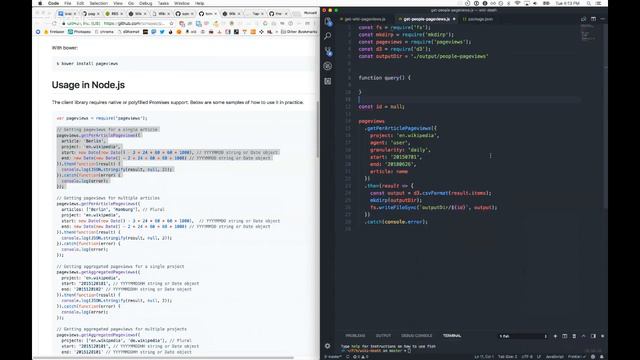Open errors and warnings count in status bar

[360, 357]
